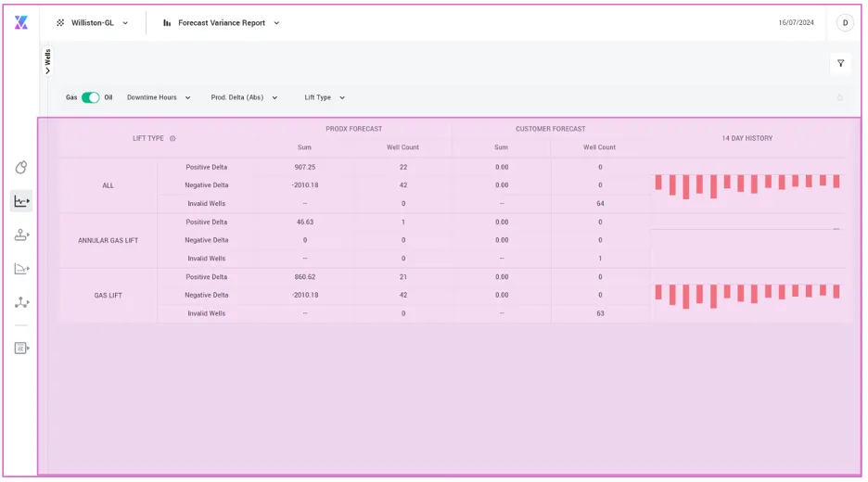Click Sum header under PRODX FORECAST

pos(304,147)
